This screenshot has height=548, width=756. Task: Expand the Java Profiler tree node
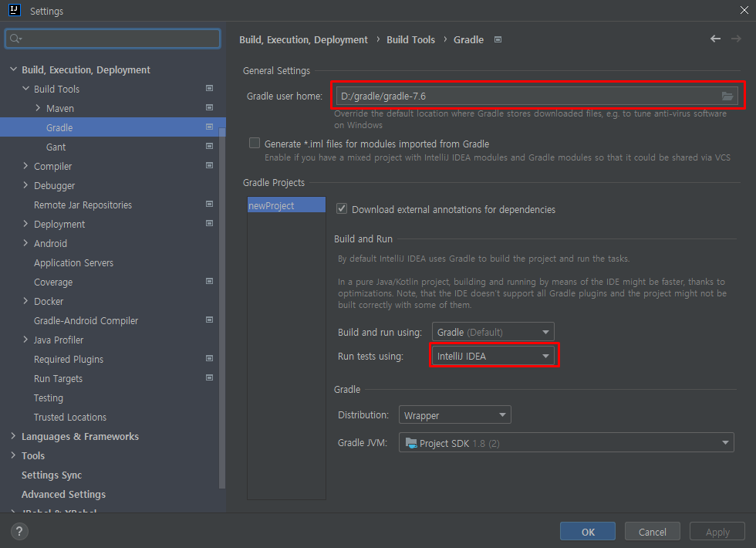26,340
